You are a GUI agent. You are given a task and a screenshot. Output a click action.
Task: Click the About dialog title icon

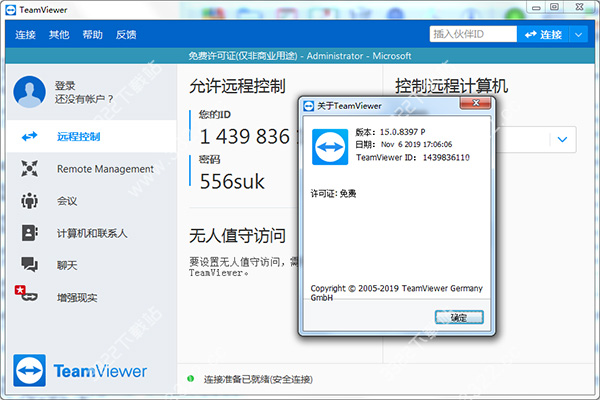coord(308,106)
